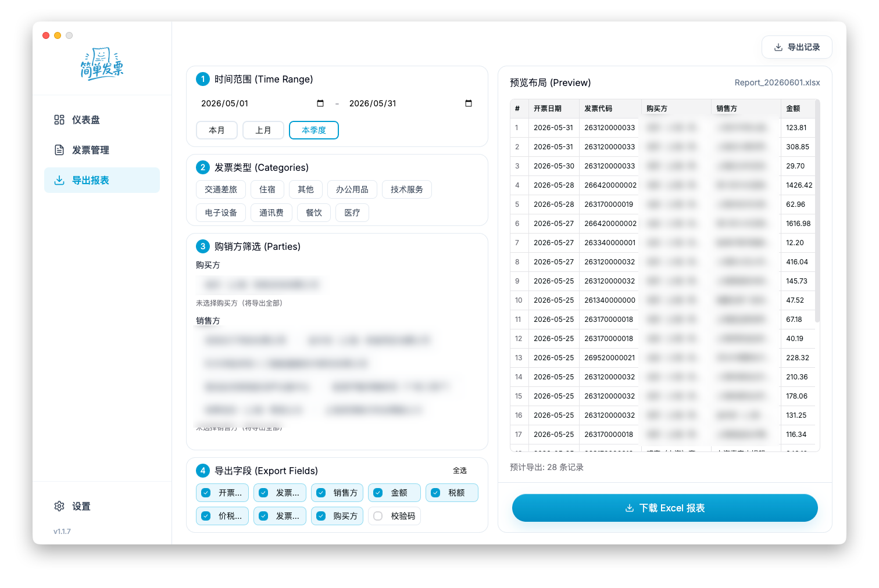Image resolution: width=879 pixels, height=588 pixels.
Task: Toggle the 办公用品 category
Action: point(352,189)
